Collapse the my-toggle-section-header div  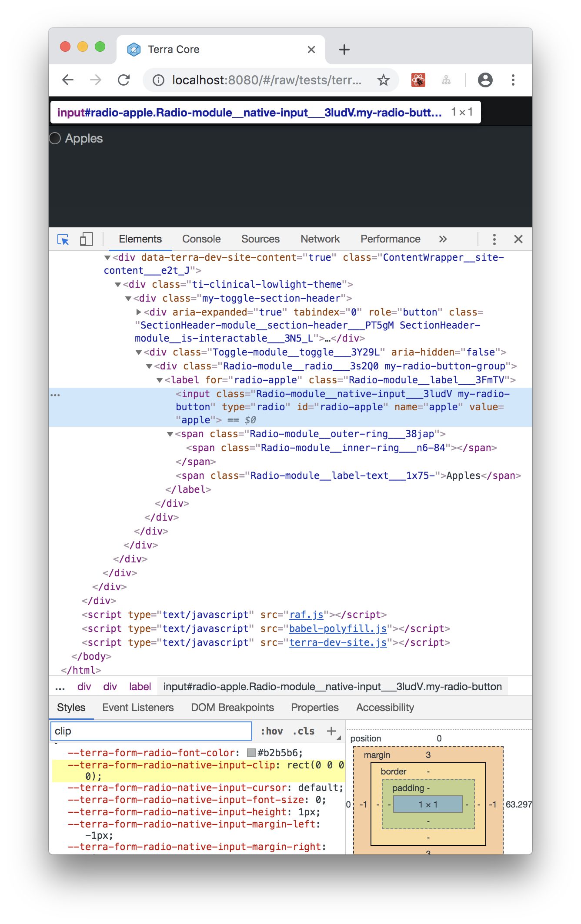[128, 299]
